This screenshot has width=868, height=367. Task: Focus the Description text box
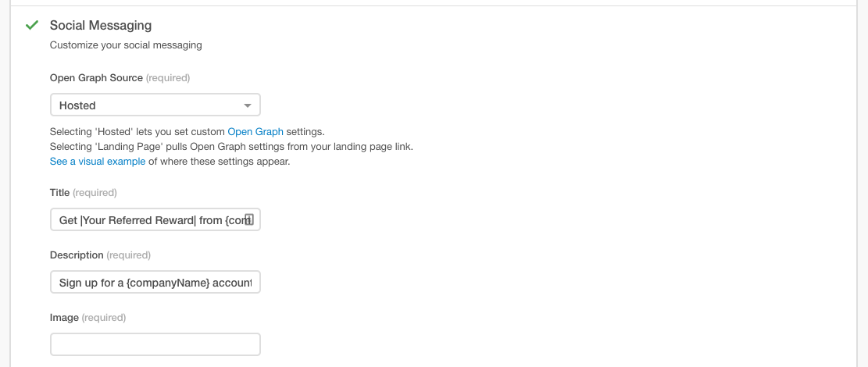(x=155, y=283)
